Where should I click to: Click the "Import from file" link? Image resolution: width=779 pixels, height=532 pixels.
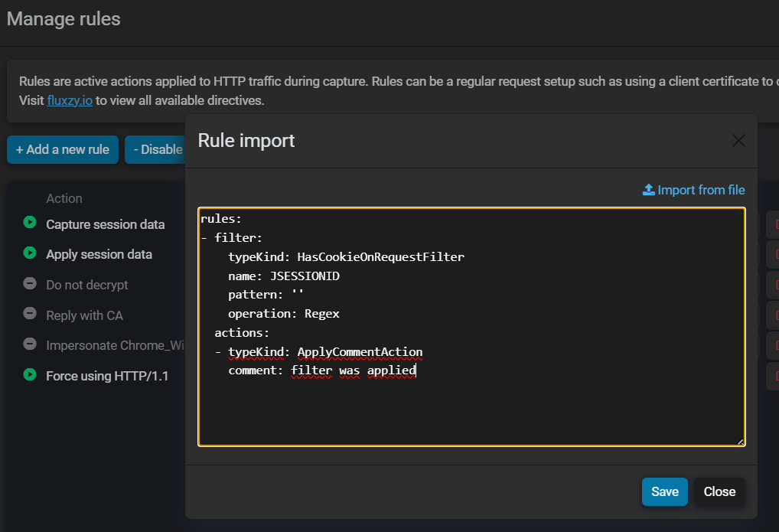pos(693,189)
